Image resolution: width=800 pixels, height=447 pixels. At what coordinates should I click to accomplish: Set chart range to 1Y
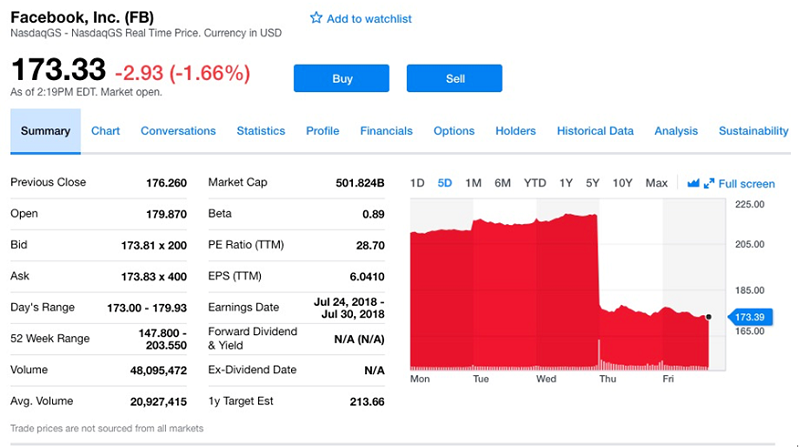click(566, 183)
